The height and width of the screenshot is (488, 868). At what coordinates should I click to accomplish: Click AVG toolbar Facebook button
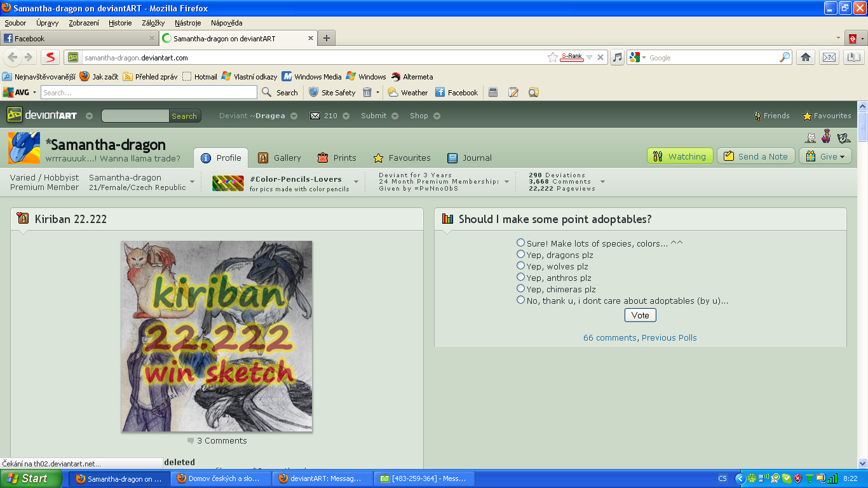(456, 92)
